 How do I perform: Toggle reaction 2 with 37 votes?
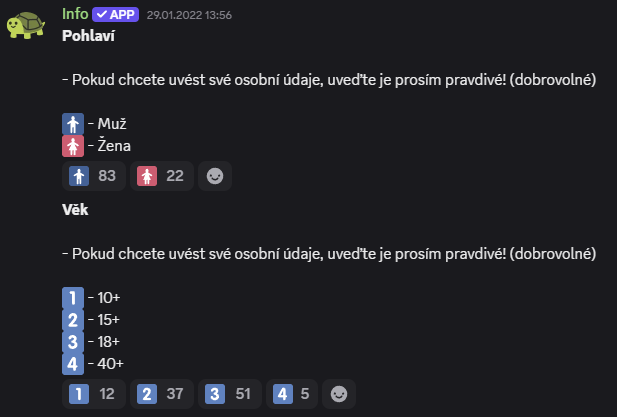[162, 394]
